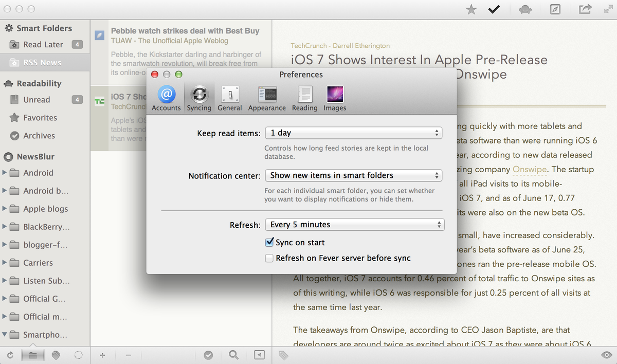Open Syncing preferences pane
617x364 pixels.
click(x=199, y=98)
